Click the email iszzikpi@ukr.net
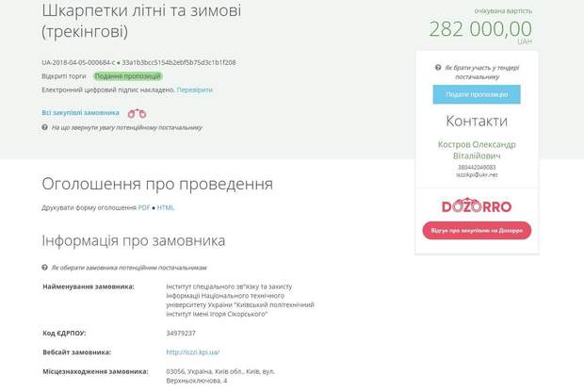 point(477,174)
